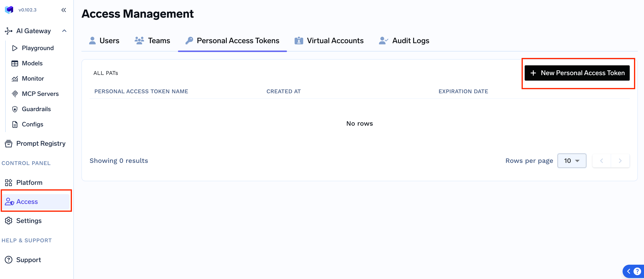
Task: Collapse the sidebar with double-chevron icon
Action: click(x=64, y=10)
